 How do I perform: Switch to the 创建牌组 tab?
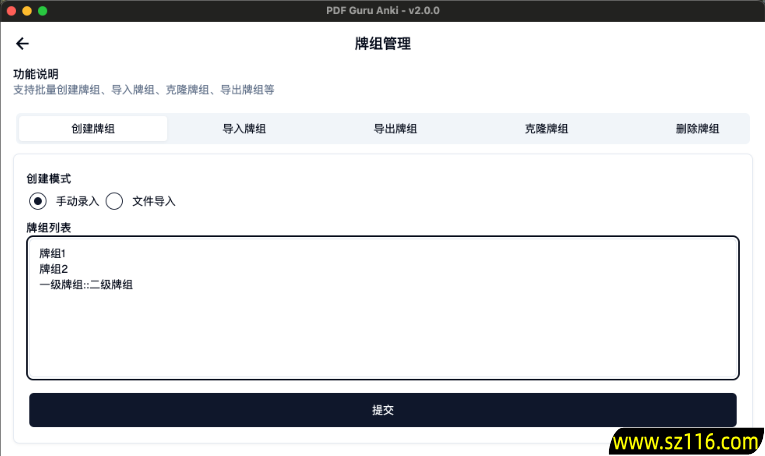click(93, 129)
